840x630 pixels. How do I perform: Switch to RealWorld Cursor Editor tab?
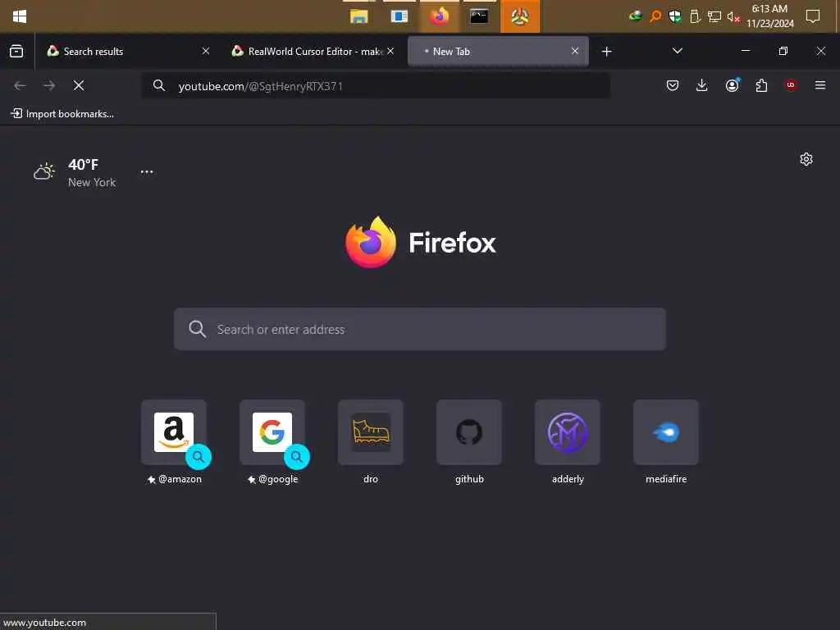313,52
